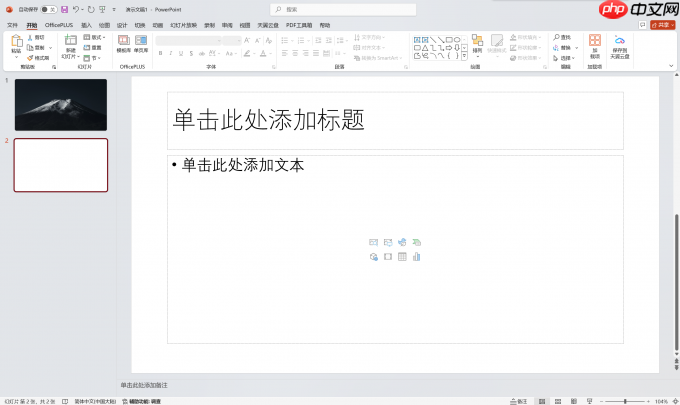Open the OfficePLUS template library (模板库)

point(124,44)
